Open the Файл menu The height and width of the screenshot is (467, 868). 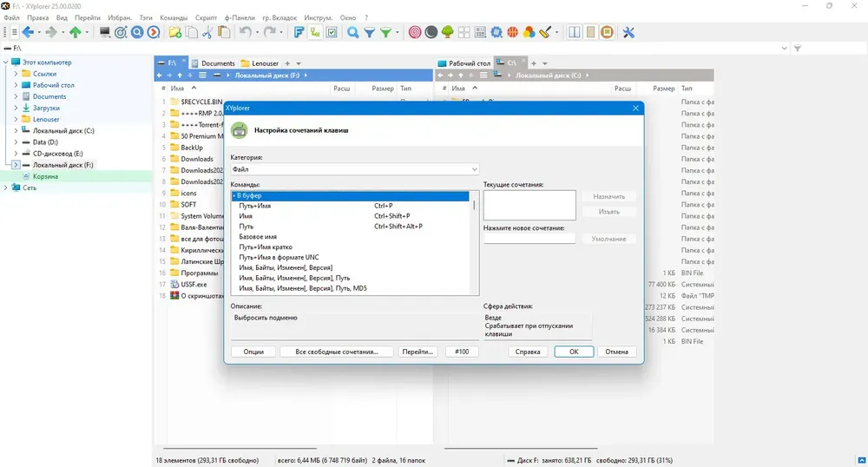tap(11, 17)
